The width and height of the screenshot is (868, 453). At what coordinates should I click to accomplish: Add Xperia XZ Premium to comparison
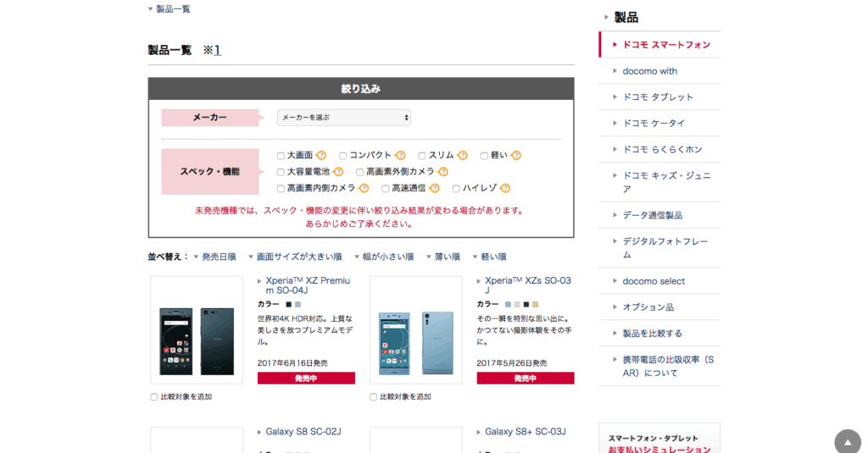coord(154,397)
